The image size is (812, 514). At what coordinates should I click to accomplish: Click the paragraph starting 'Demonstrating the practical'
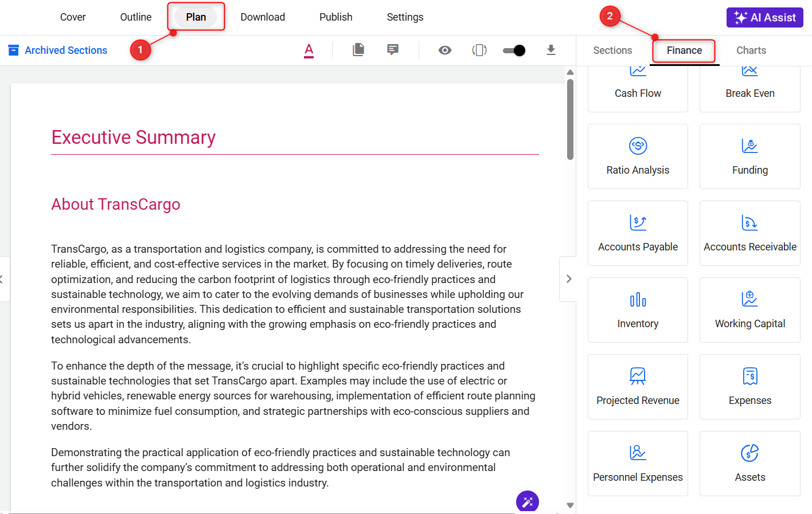click(281, 468)
